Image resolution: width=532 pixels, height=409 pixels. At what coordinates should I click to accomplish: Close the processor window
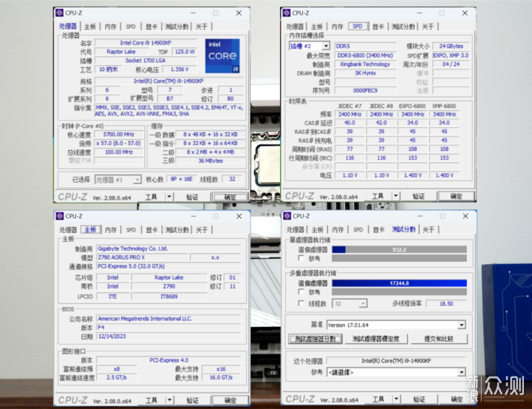pyautogui.click(x=239, y=13)
